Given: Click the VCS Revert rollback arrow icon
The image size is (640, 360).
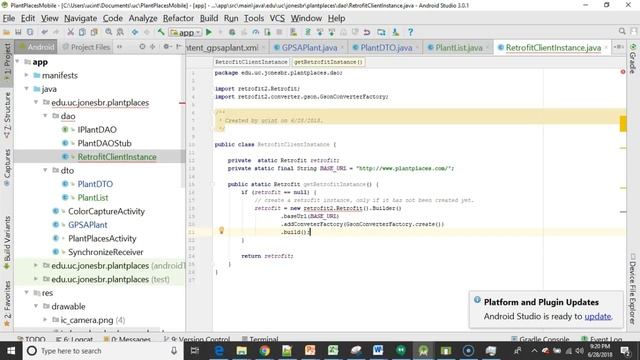Looking at the screenshot, I should 367,32.
